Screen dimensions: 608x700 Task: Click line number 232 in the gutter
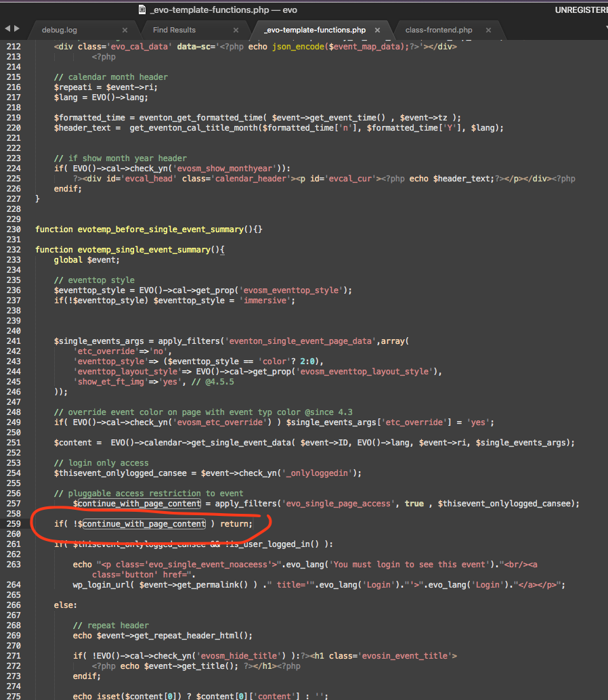[x=14, y=250]
